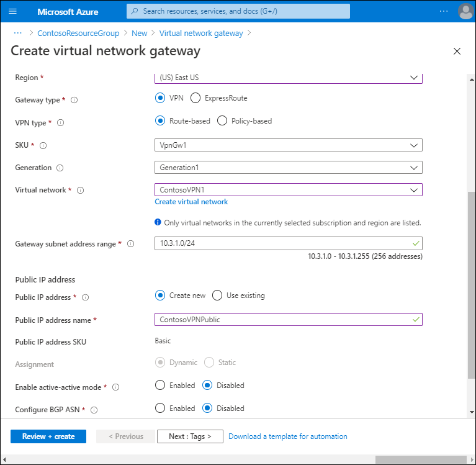Expand the breadcrumb ellipsis

click(18, 33)
